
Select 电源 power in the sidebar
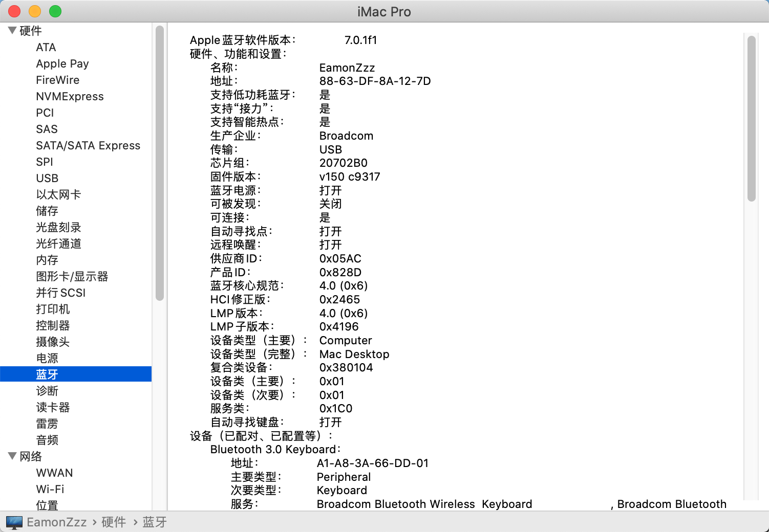[x=47, y=358]
